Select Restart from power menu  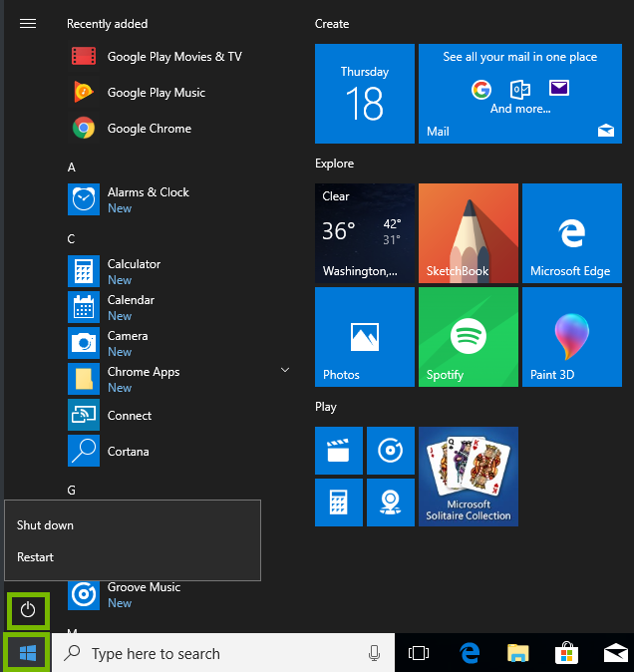(x=133, y=557)
